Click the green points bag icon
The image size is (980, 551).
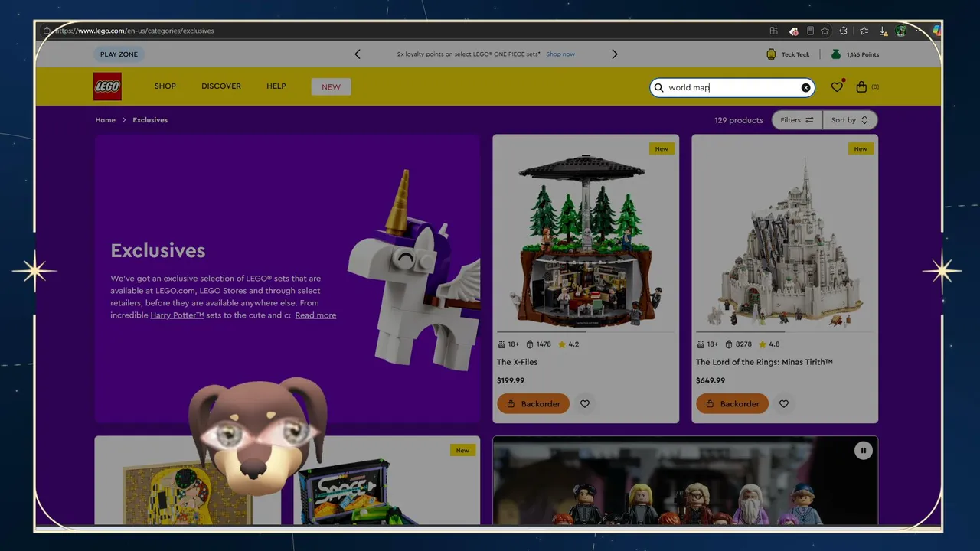click(x=836, y=54)
